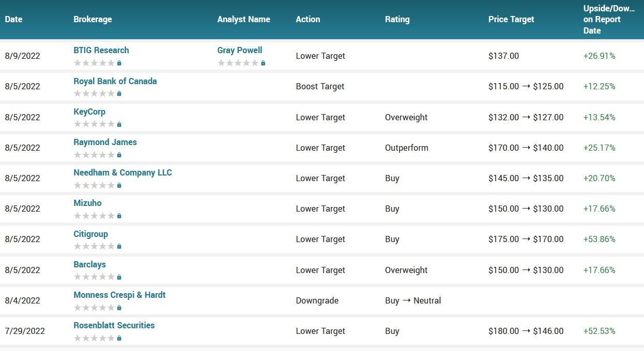Select the +25.17% upside value
644x351 pixels.
(x=599, y=148)
